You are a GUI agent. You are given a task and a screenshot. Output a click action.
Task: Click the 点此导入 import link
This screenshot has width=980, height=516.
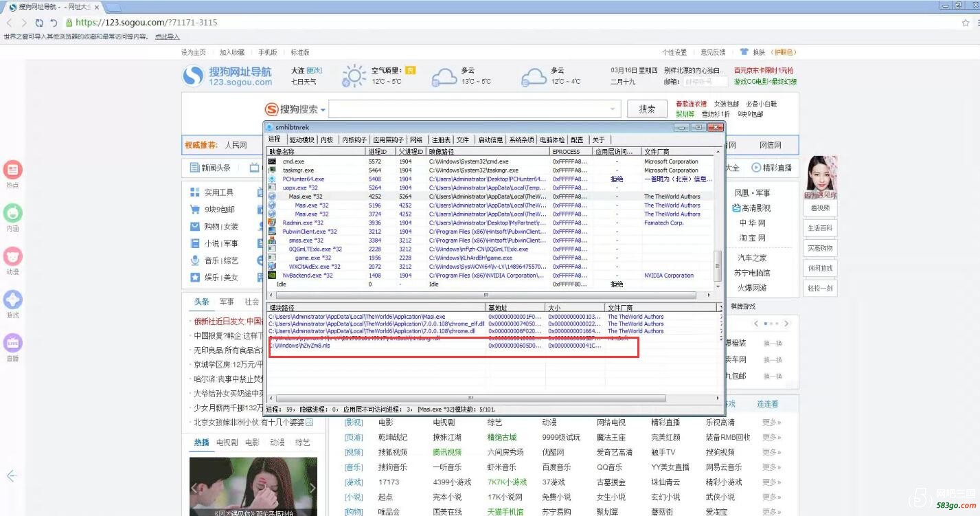coord(167,37)
